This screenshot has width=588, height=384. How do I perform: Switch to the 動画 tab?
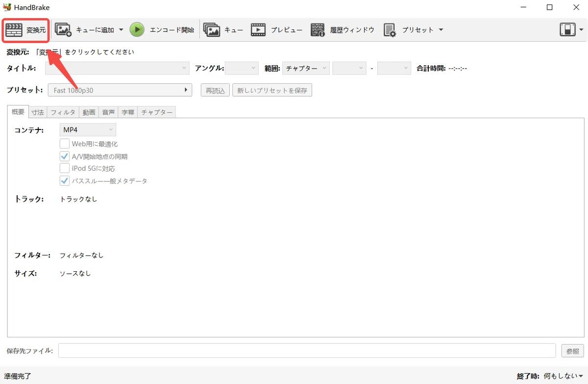coord(89,112)
